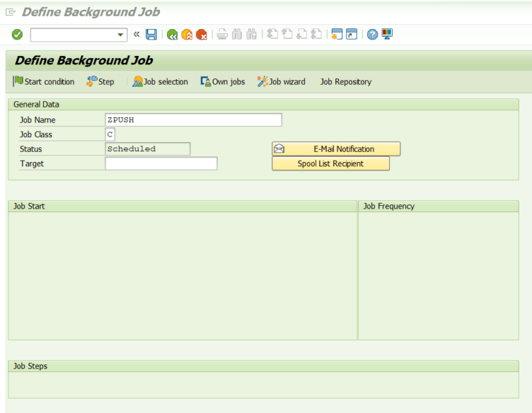Click the General Data group header

click(263, 105)
